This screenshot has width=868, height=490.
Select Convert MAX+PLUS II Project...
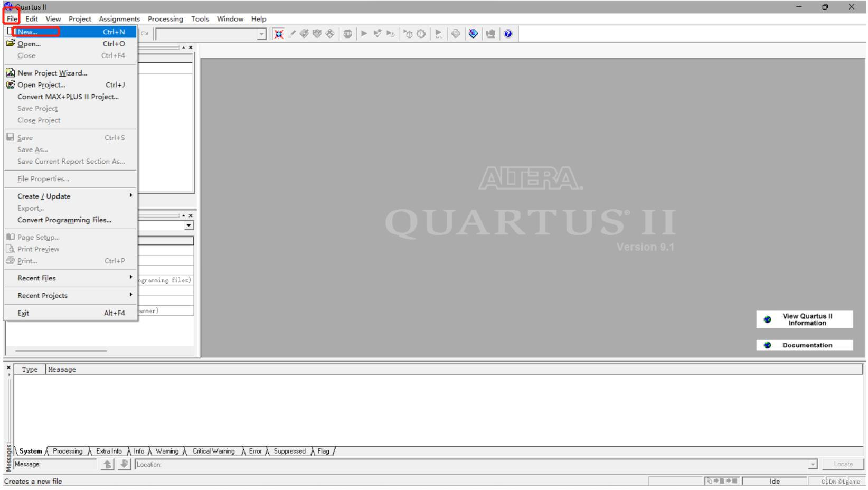pyautogui.click(x=70, y=97)
